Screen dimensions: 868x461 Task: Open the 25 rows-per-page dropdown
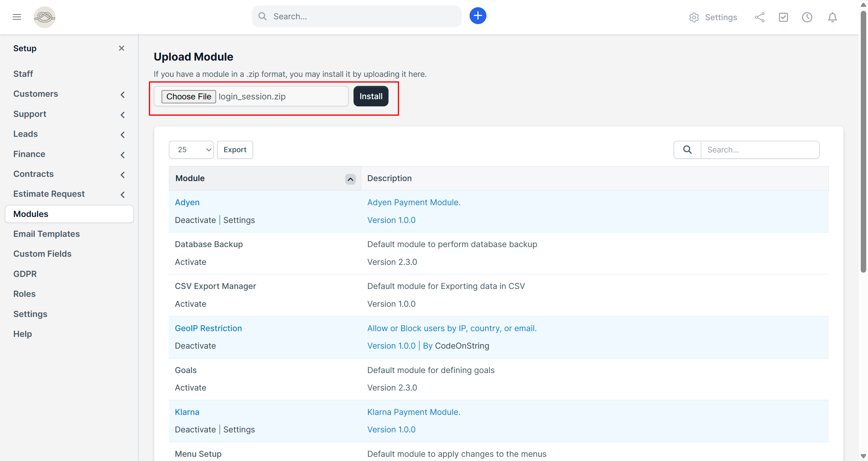(191, 150)
